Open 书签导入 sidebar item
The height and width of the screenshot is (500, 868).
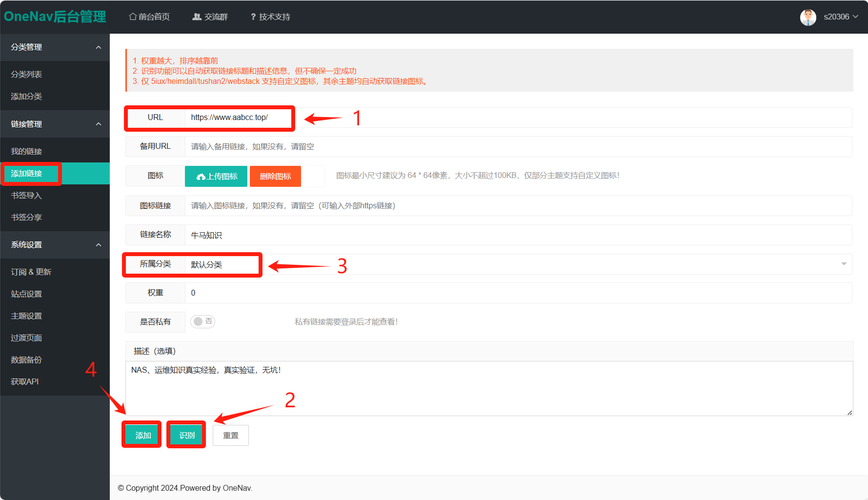click(27, 195)
